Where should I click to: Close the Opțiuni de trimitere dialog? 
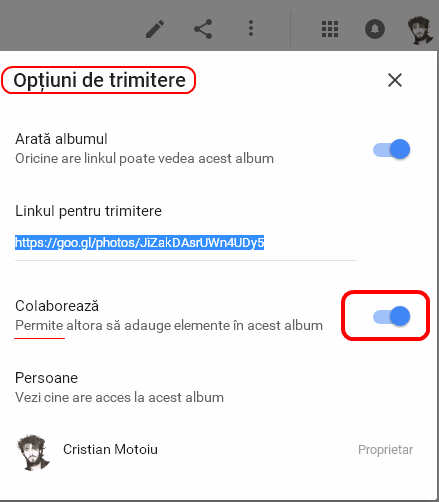[x=395, y=80]
